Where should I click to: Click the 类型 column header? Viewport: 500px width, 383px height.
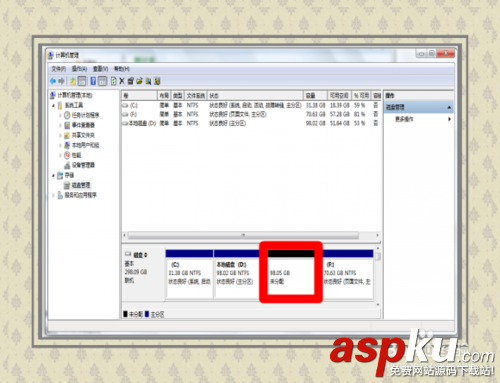pyautogui.click(x=178, y=96)
